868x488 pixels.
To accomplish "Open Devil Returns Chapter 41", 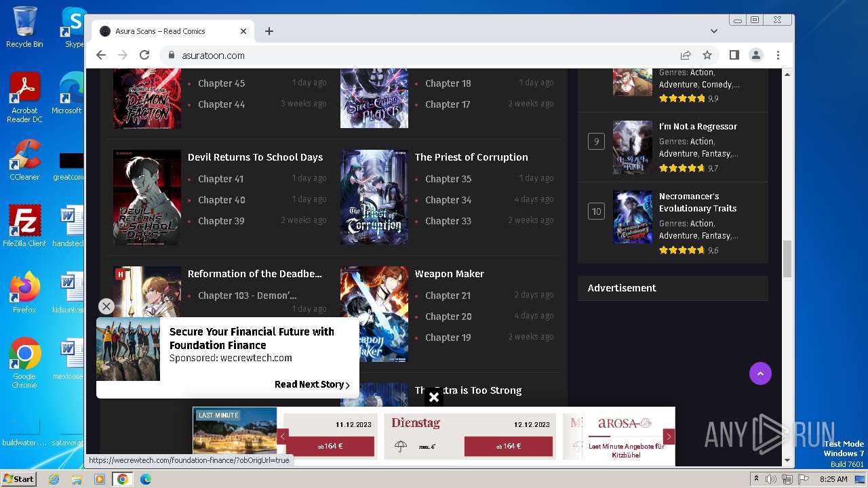I will pyautogui.click(x=220, y=179).
